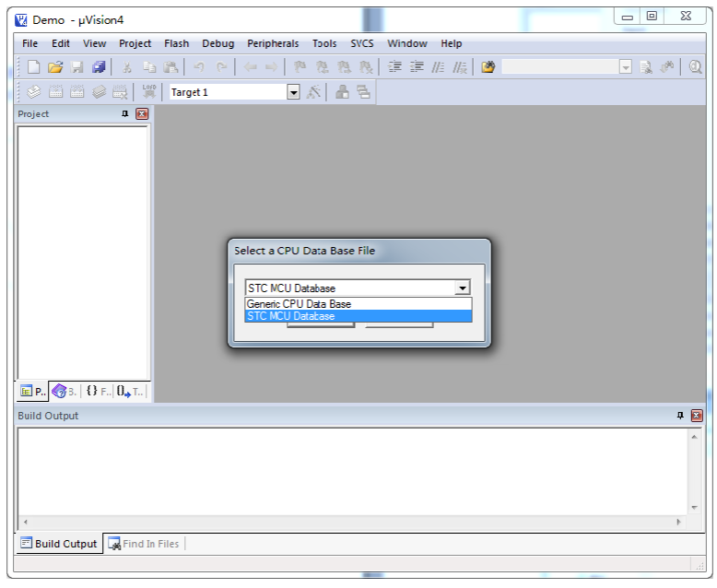Open the Target Options wand icon
Screen dimensions: 717x588
(x=313, y=92)
